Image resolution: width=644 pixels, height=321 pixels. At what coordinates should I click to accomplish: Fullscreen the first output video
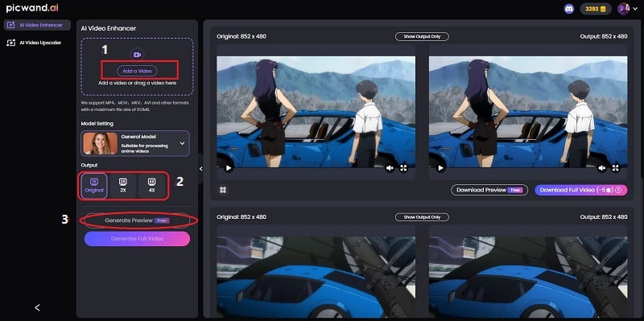(x=615, y=168)
